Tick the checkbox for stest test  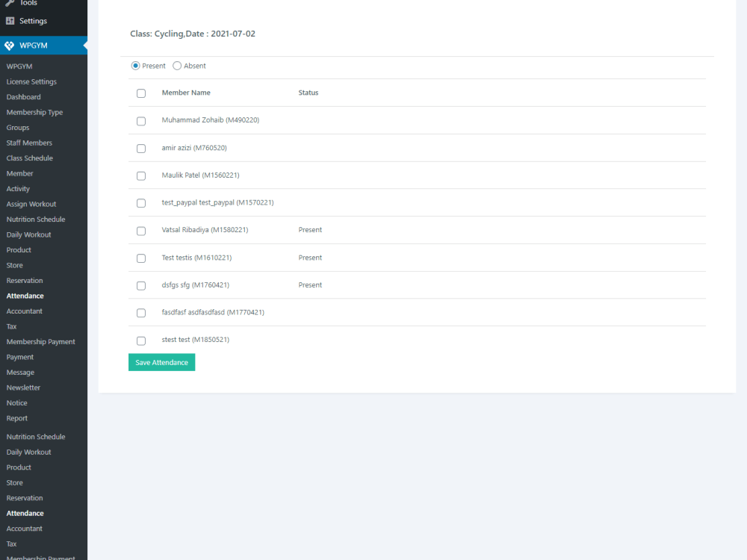coord(141,340)
